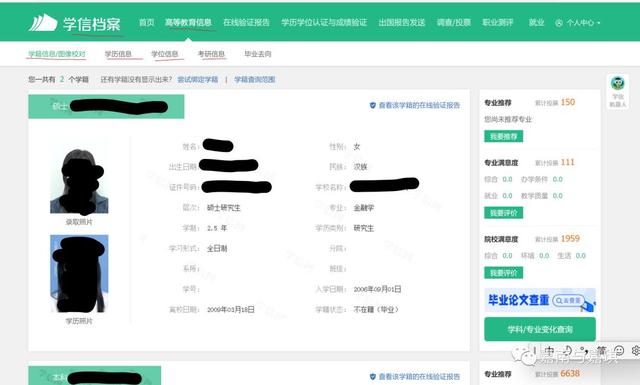Viewport: 640px width, 385px height.
Task: Switch to 毕业去向 tab
Action: pyautogui.click(x=258, y=54)
